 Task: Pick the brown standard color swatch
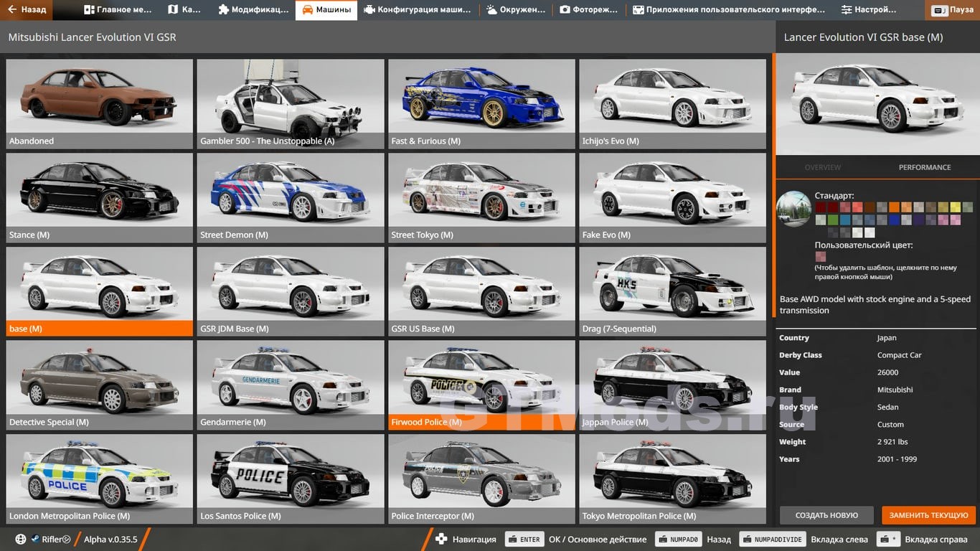tap(870, 207)
